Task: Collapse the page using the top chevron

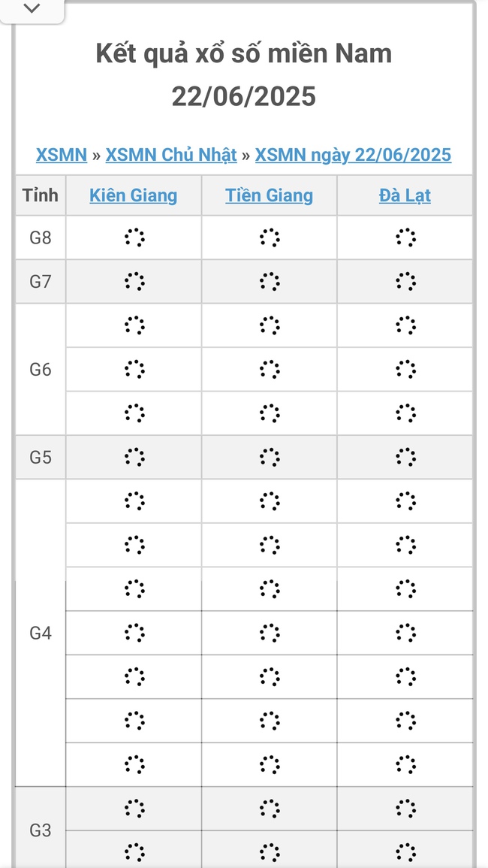Action: 32,9
